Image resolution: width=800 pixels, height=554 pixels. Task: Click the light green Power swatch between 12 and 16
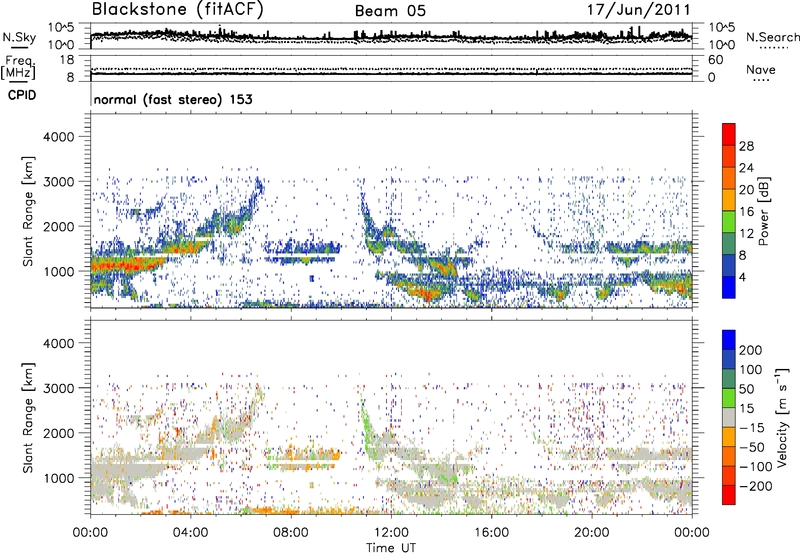pos(729,222)
